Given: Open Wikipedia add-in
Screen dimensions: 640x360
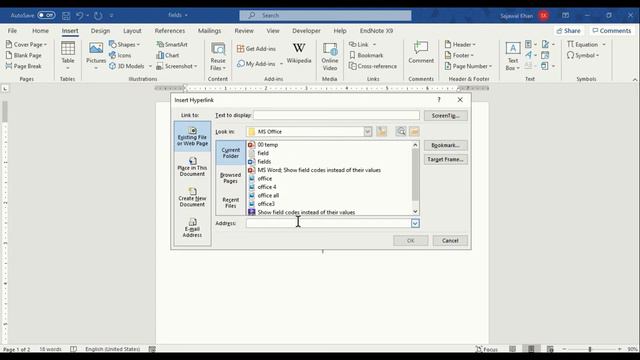Looking at the screenshot, I should tap(299, 53).
